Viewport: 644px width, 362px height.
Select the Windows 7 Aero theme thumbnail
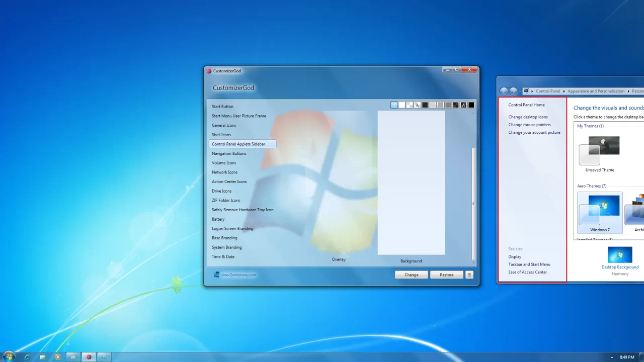[x=600, y=210]
